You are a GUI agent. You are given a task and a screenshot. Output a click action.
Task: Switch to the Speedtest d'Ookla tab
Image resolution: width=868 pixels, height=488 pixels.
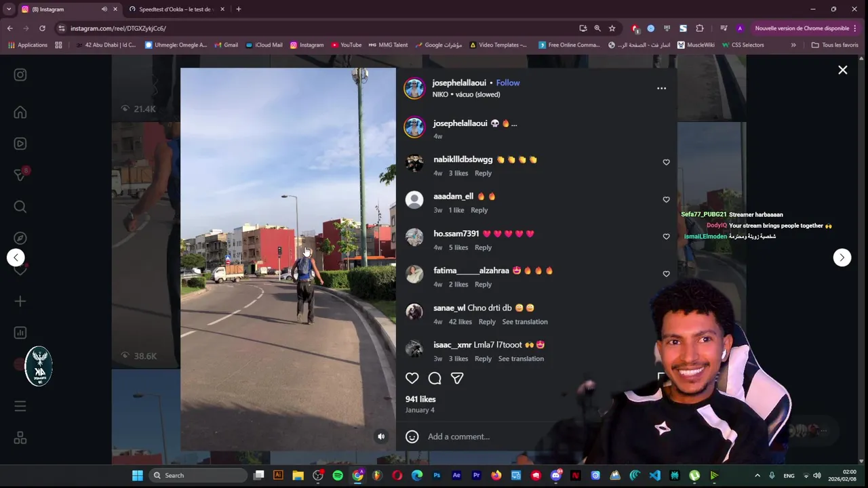[x=175, y=9]
